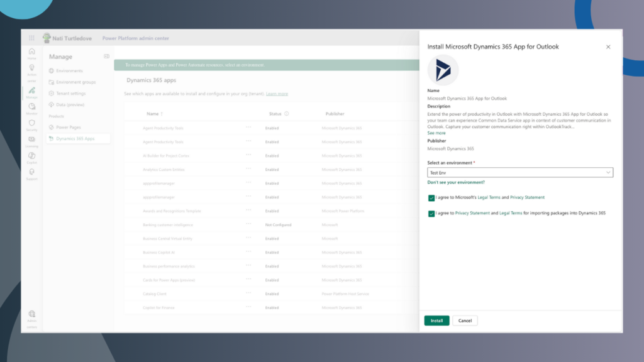Uncheck agreement to Microsoft's Legal Terms
Screen dimensions: 644x362
[431, 197]
